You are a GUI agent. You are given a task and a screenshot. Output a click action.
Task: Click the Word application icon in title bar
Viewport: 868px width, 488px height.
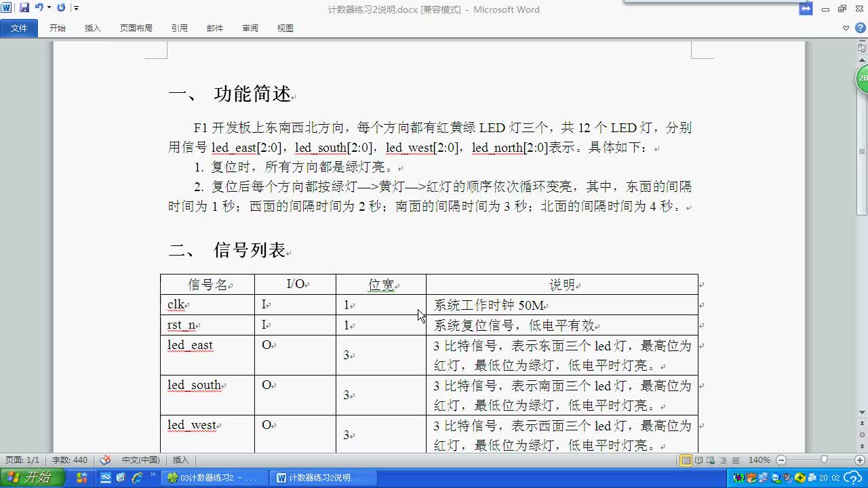[6, 8]
